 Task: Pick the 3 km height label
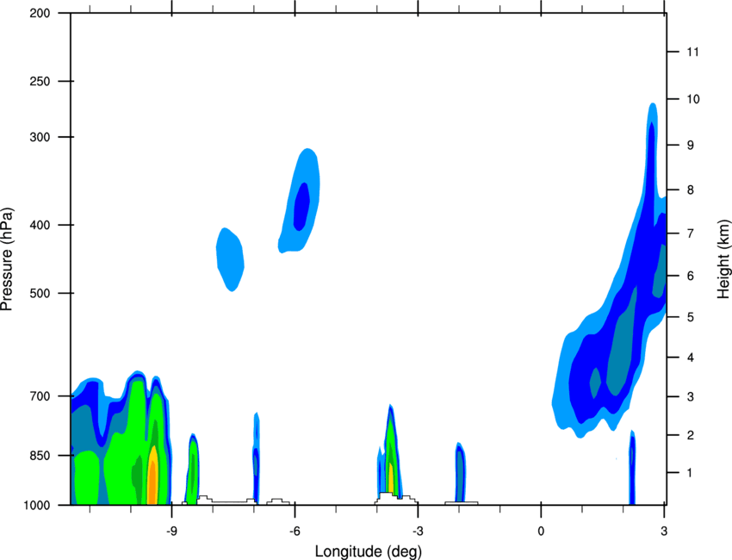691,397
